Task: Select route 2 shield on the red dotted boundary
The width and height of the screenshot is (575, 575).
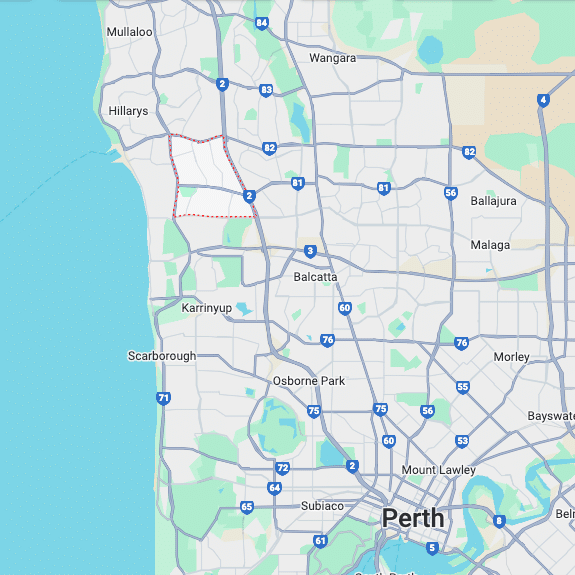Action: click(x=249, y=196)
